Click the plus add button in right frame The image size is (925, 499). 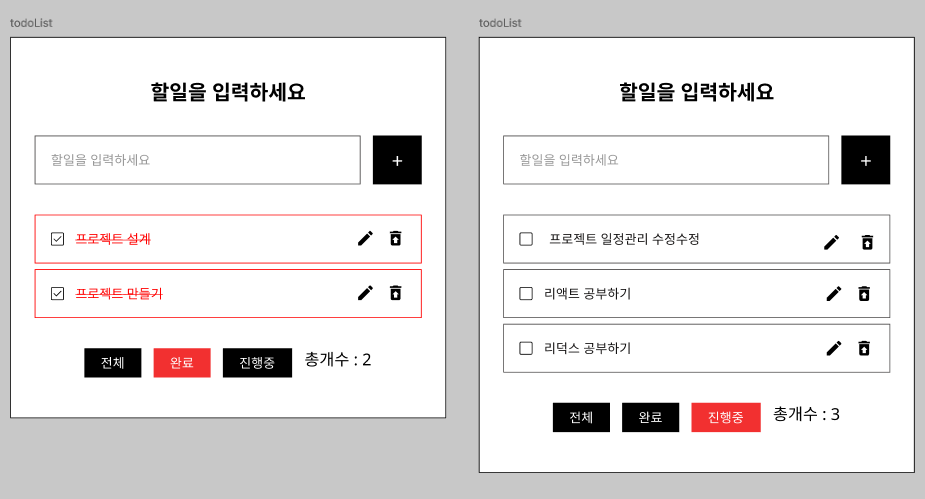[x=865, y=160]
